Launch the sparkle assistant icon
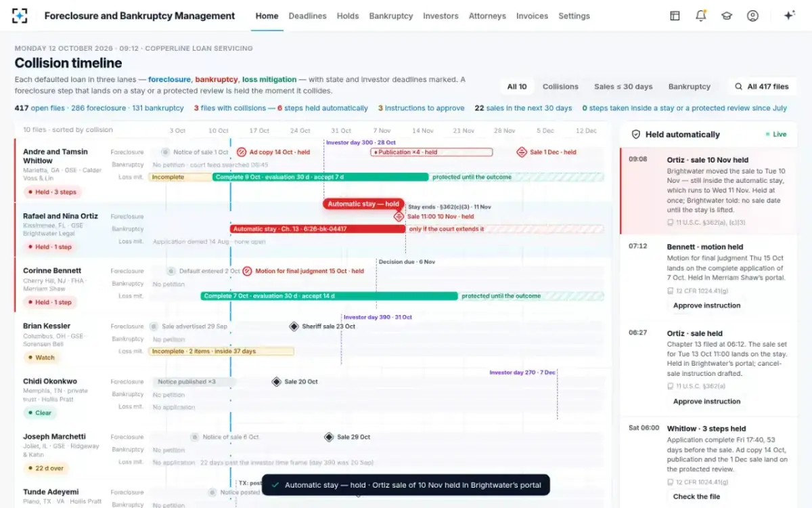The width and height of the screenshot is (812, 508). pyautogui.click(x=789, y=16)
